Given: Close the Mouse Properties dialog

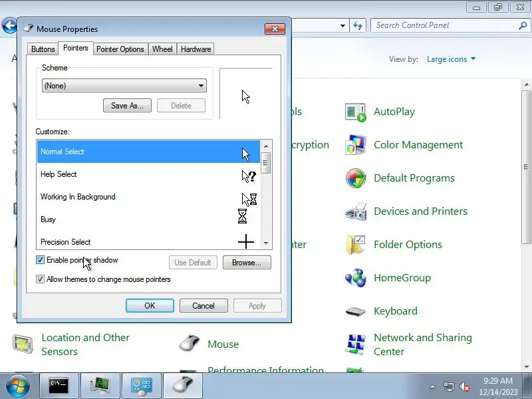Looking at the screenshot, I should click(x=275, y=29).
